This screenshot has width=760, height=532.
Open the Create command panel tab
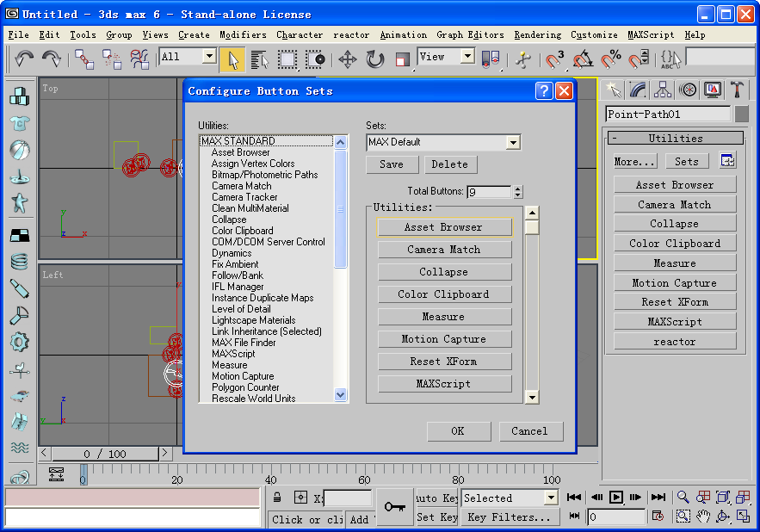[613, 90]
